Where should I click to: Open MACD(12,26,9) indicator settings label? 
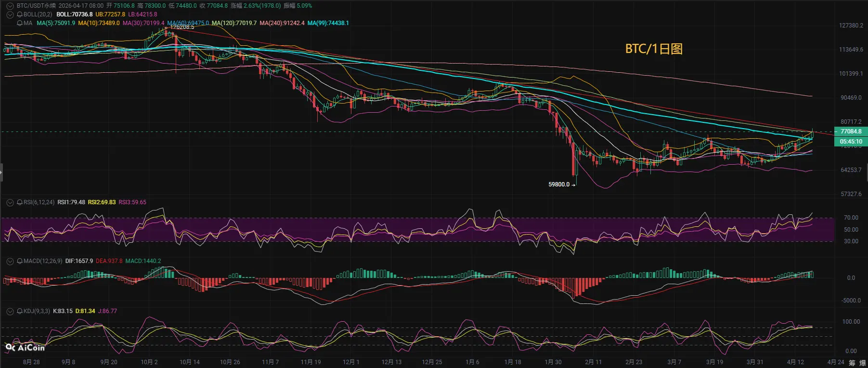click(43, 261)
